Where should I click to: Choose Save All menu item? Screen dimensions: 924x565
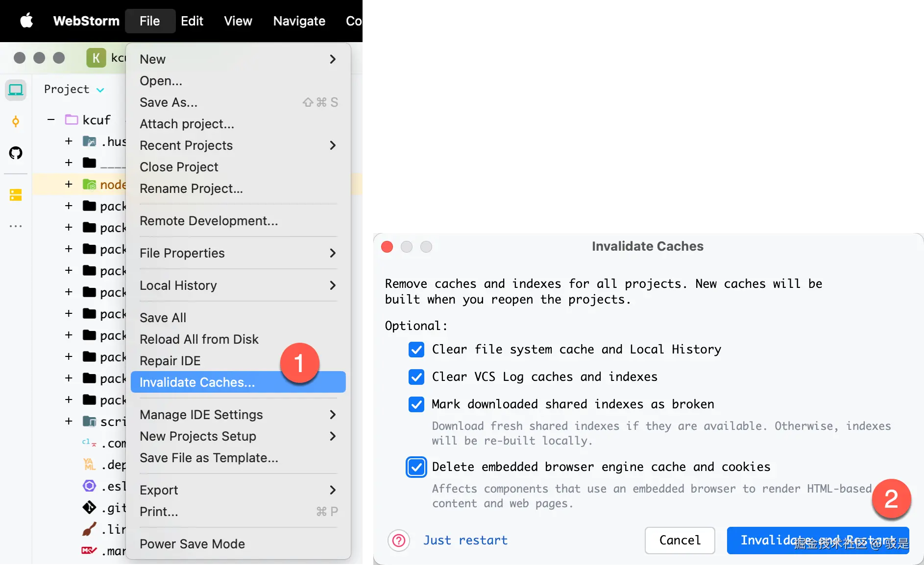coord(238,318)
